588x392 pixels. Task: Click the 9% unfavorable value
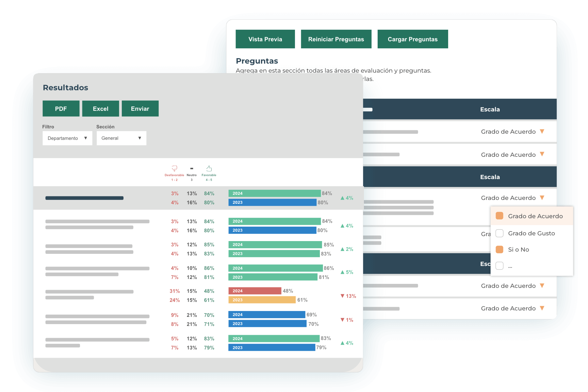[x=175, y=315]
